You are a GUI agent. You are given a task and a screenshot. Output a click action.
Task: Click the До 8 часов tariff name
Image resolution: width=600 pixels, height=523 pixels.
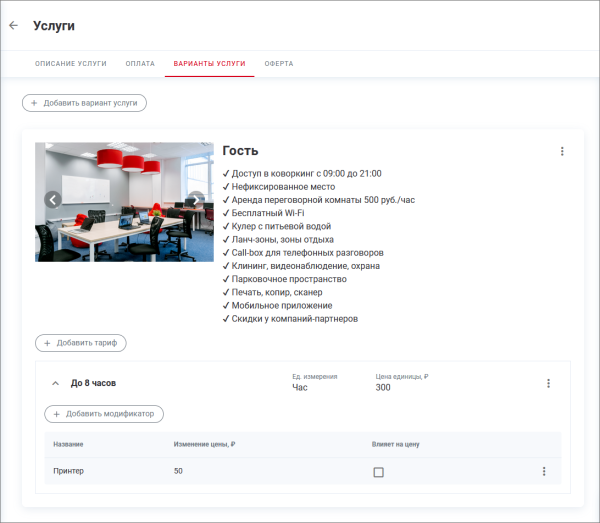pyautogui.click(x=93, y=383)
